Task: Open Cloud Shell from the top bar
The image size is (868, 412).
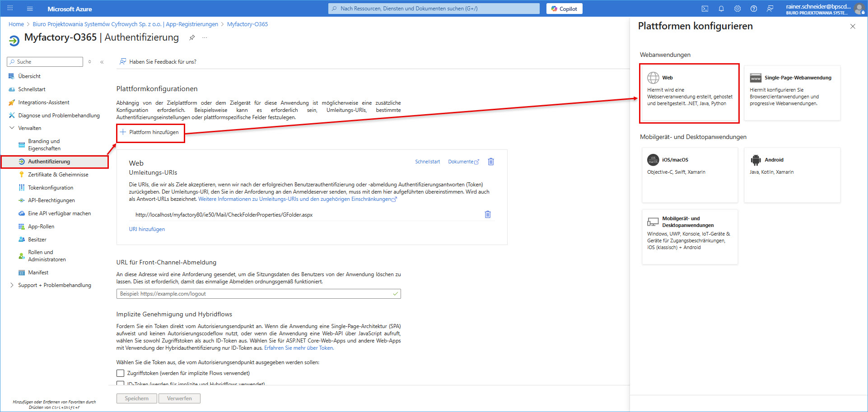Action: coord(705,9)
